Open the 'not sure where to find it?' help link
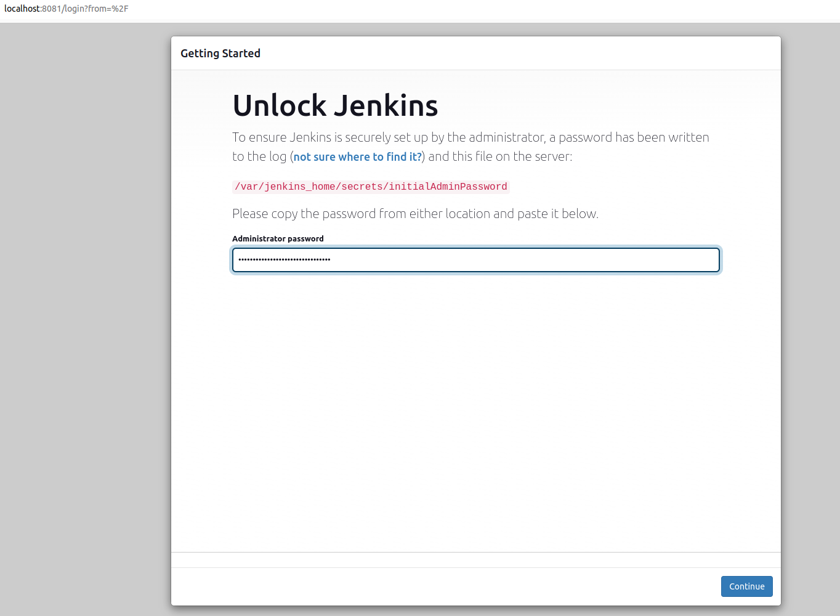The width and height of the screenshot is (840, 616). (x=357, y=156)
